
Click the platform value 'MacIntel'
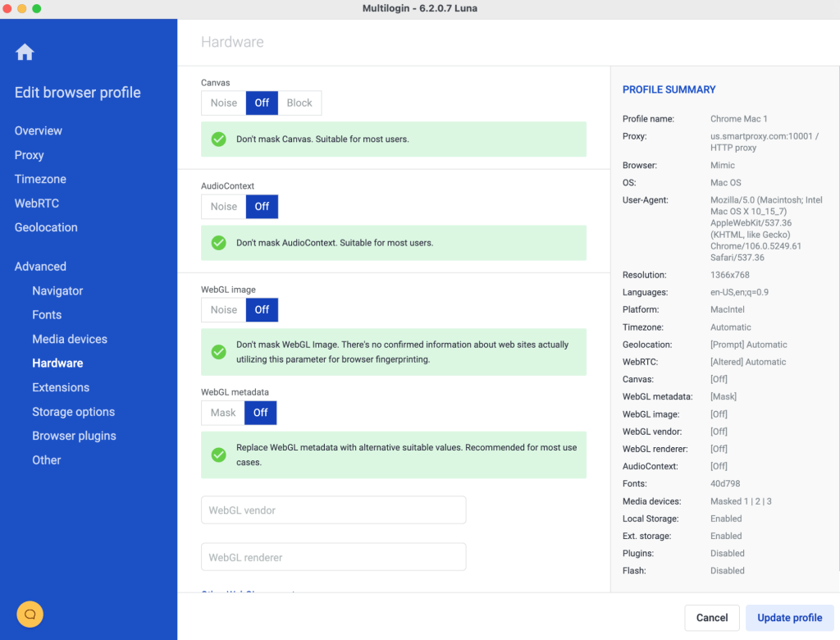[728, 309]
